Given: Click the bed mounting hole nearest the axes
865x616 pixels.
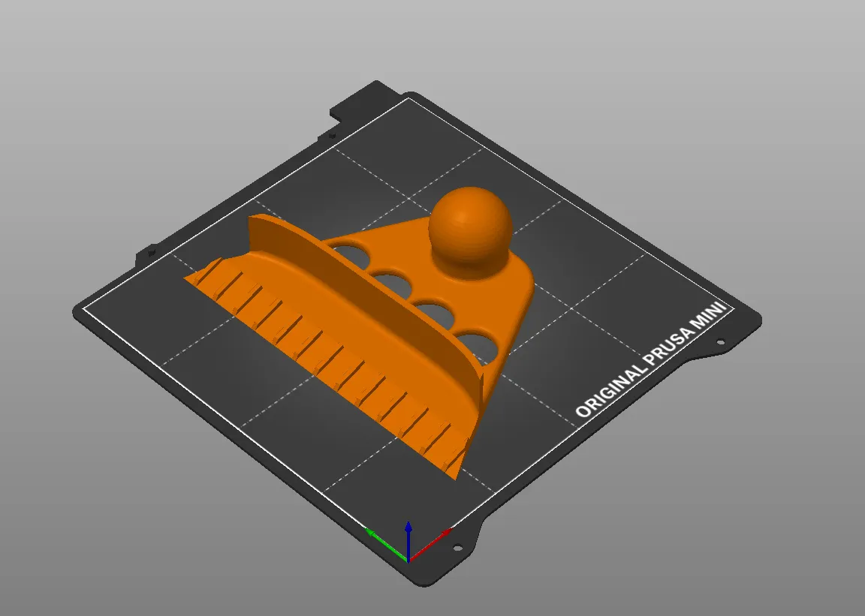Looking at the screenshot, I should click(x=457, y=548).
